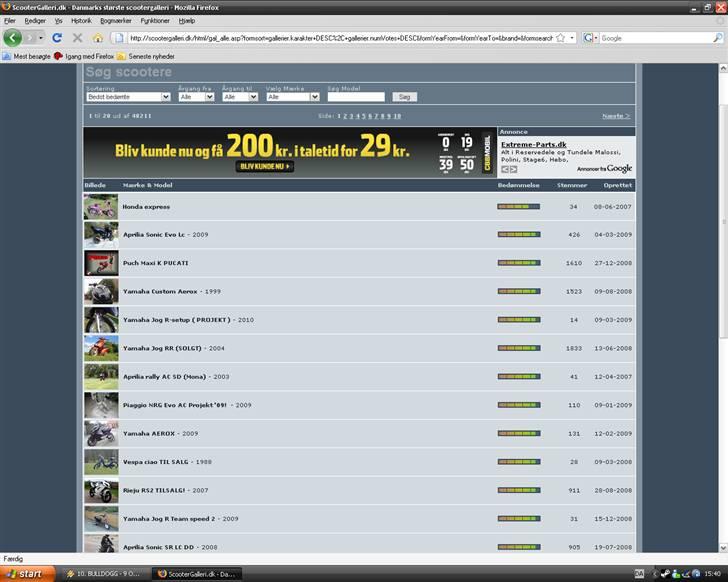Viewport: 728px width, 582px height.
Task: Click the Google search magnifier icon
Action: 719,38
